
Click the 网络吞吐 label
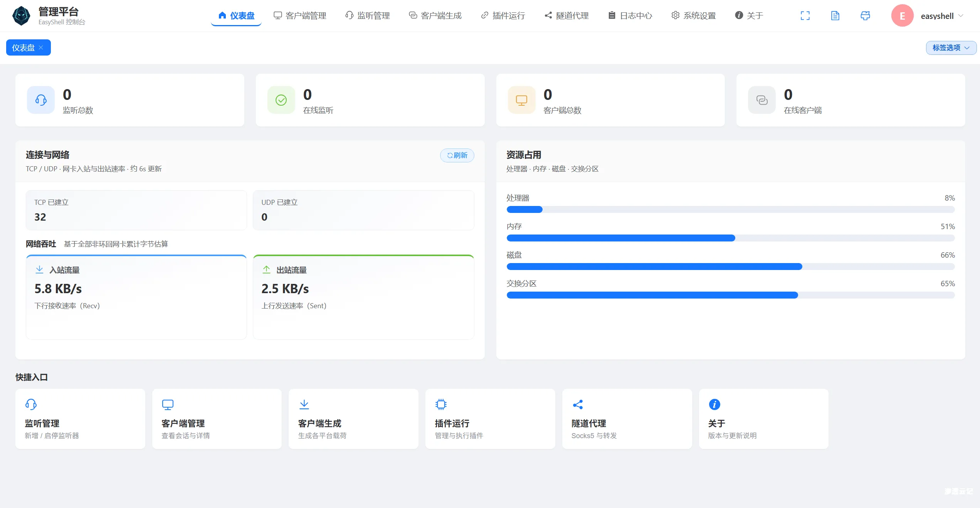click(x=41, y=244)
